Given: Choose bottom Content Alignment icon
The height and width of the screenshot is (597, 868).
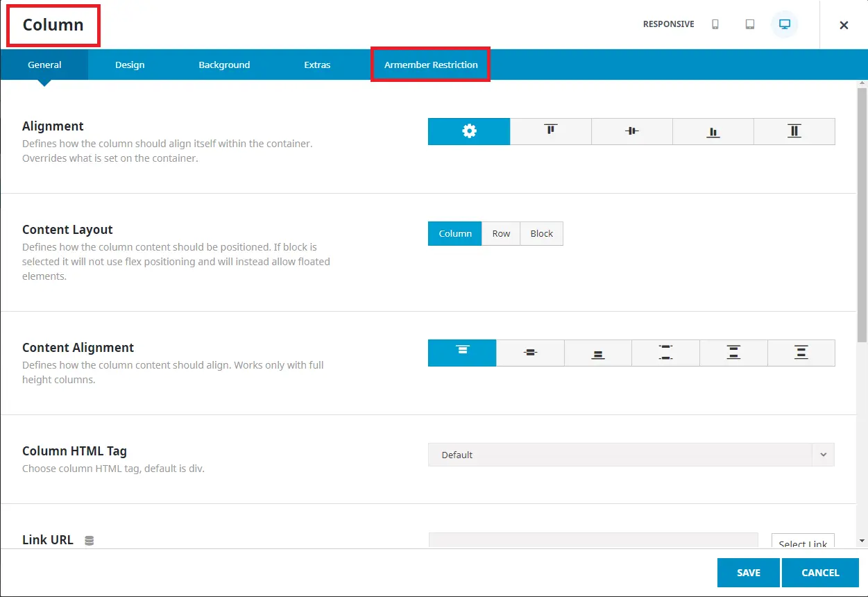Looking at the screenshot, I should 597,353.
